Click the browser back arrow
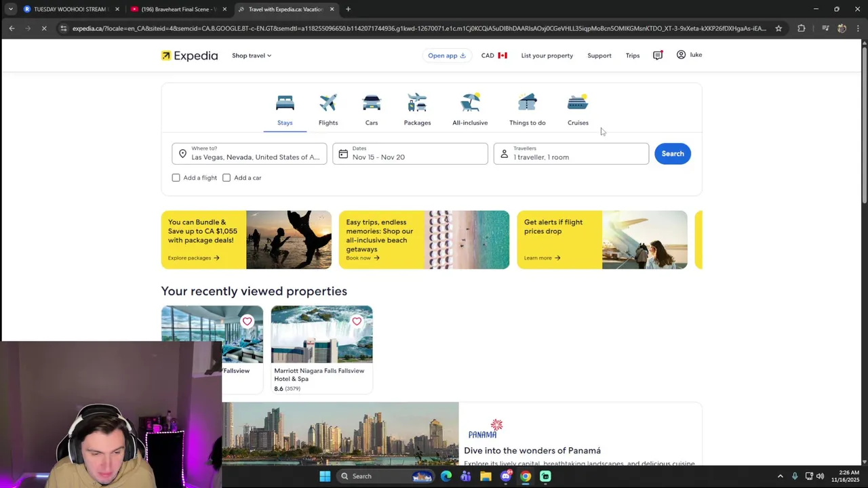 (12, 28)
